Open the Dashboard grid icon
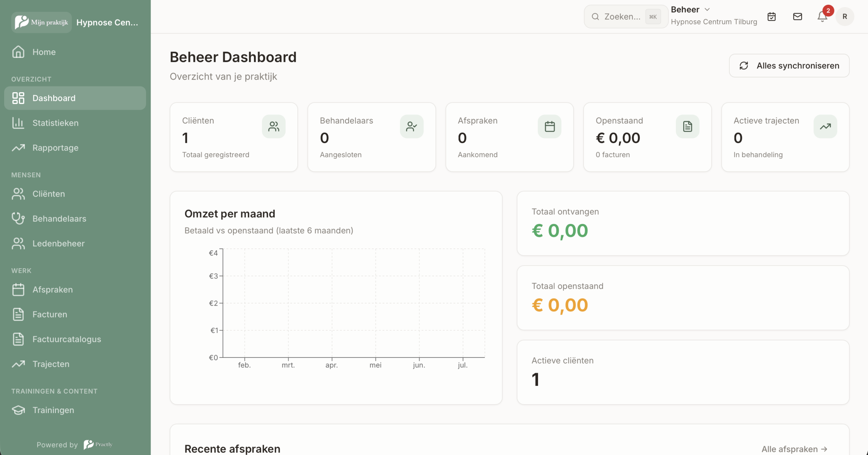This screenshot has width=868, height=455. [18, 98]
